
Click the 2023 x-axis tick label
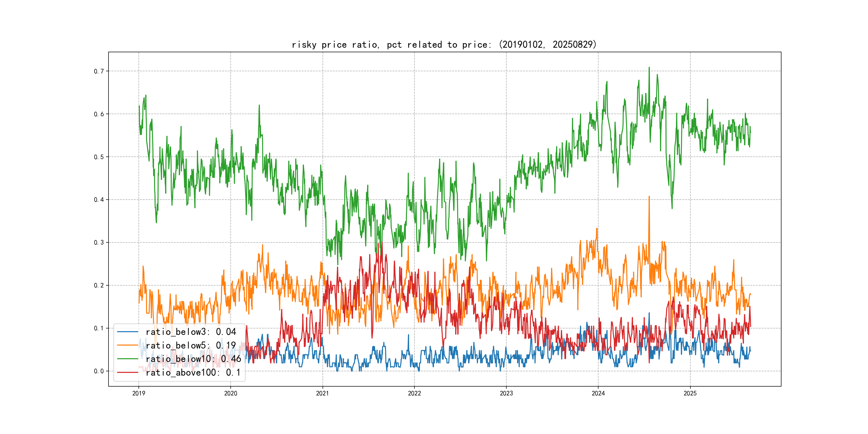pyautogui.click(x=506, y=393)
